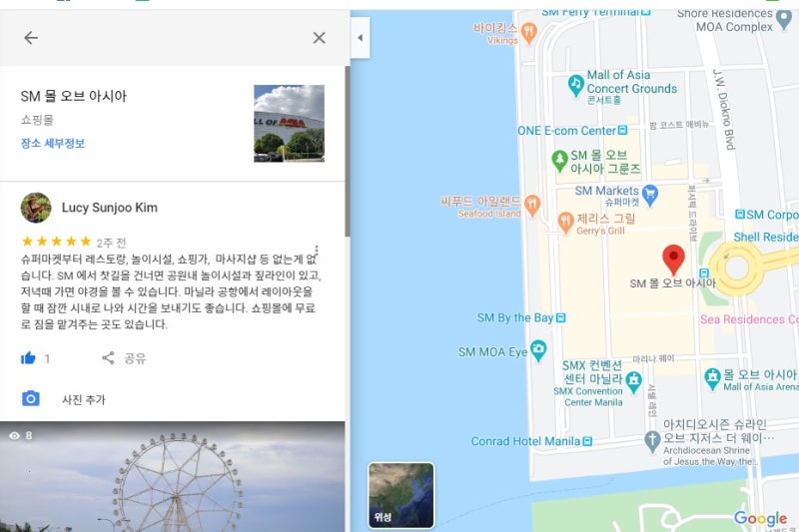The width and height of the screenshot is (799, 532).
Task: Select the SM 몰 오브 아시아 그룬즈 park marker
Action: point(559,161)
